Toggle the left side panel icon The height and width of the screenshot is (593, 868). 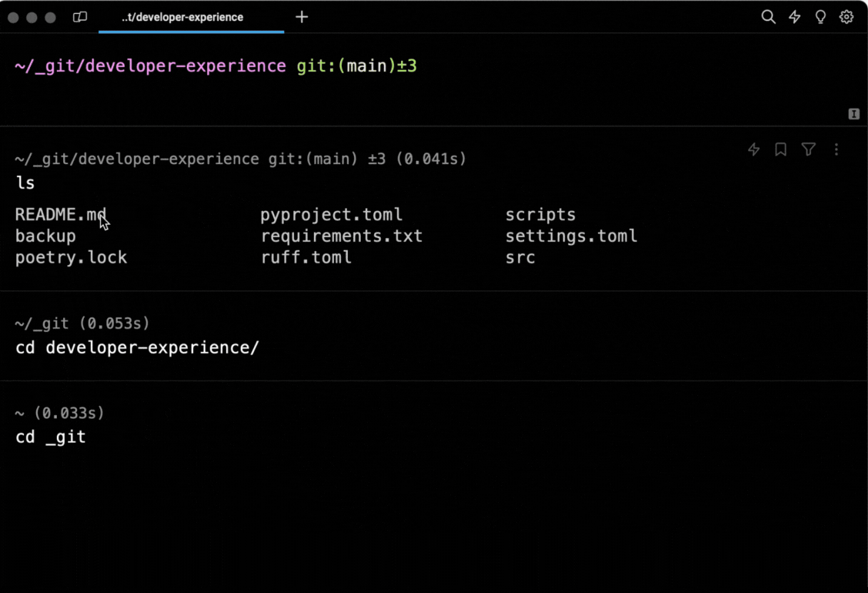(80, 17)
